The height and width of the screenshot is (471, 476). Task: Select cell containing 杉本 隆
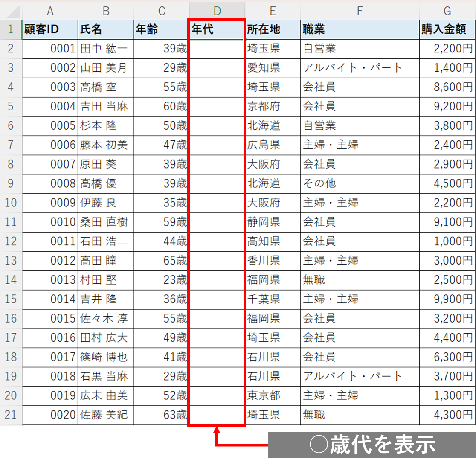point(106,126)
